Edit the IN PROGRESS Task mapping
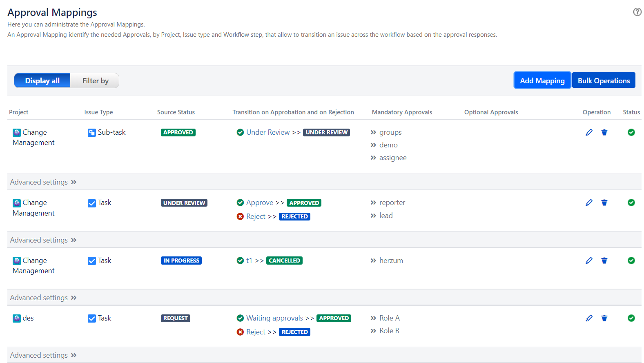The height and width of the screenshot is (363, 644). [589, 261]
